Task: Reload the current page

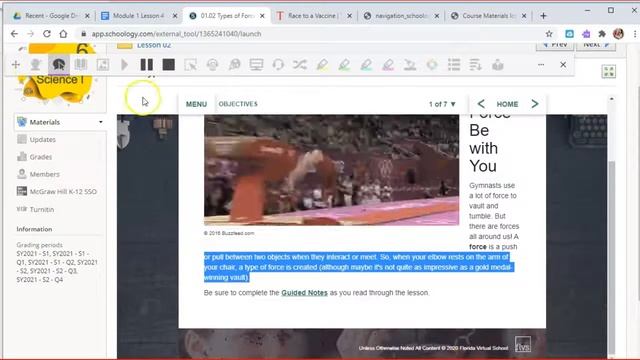Action: point(47,34)
